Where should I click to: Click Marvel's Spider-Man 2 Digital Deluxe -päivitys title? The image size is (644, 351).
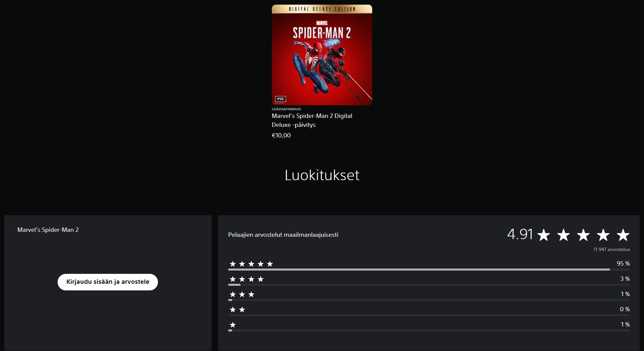pyautogui.click(x=312, y=120)
